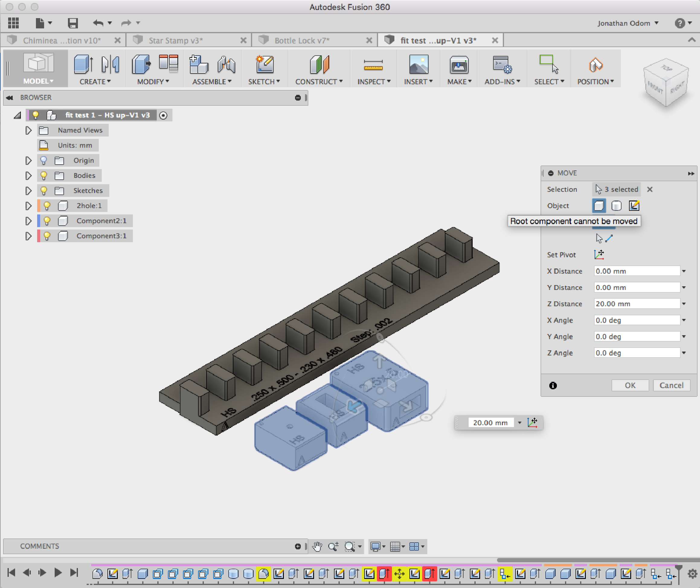
Task: Switch to the Bottle Lock v7 tab
Action: point(302,40)
